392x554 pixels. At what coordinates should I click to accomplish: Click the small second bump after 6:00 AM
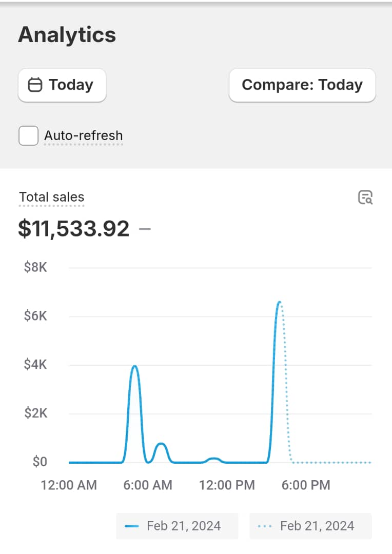161,444
